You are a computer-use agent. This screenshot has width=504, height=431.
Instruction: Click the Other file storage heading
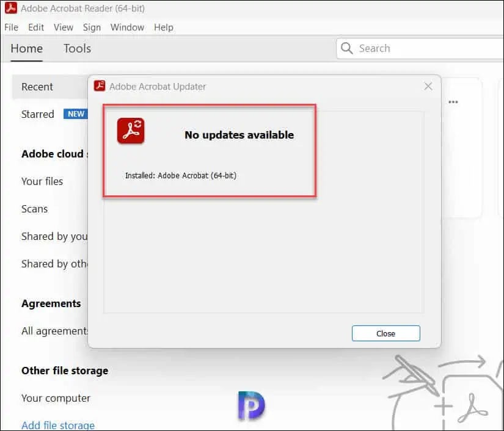click(x=65, y=371)
